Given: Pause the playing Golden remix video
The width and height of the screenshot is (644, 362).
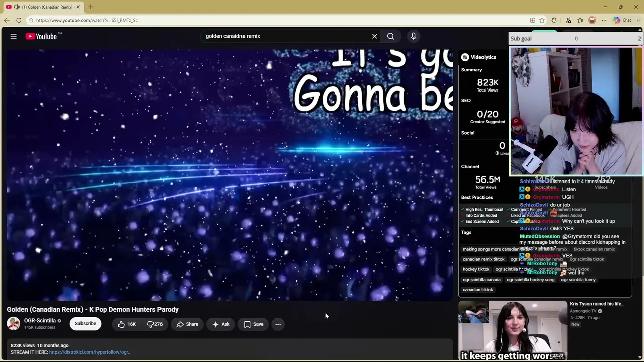Looking at the screenshot, I should pyautogui.click(x=229, y=174).
